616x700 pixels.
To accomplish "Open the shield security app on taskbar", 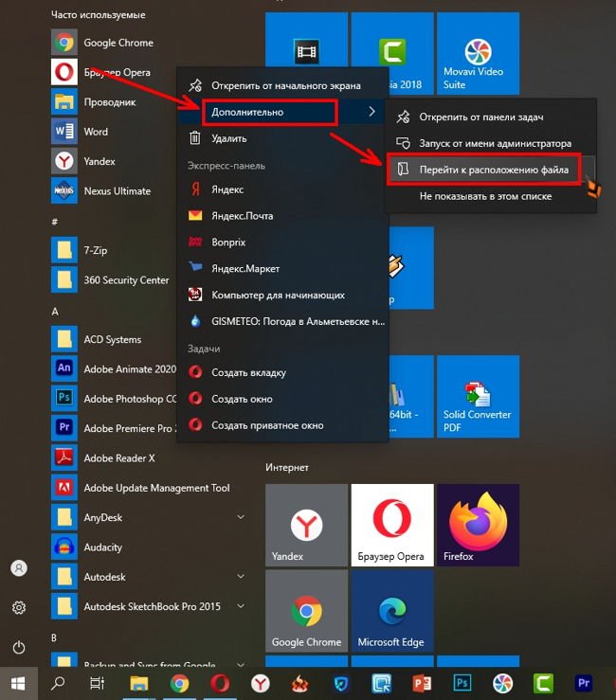I will (x=341, y=683).
